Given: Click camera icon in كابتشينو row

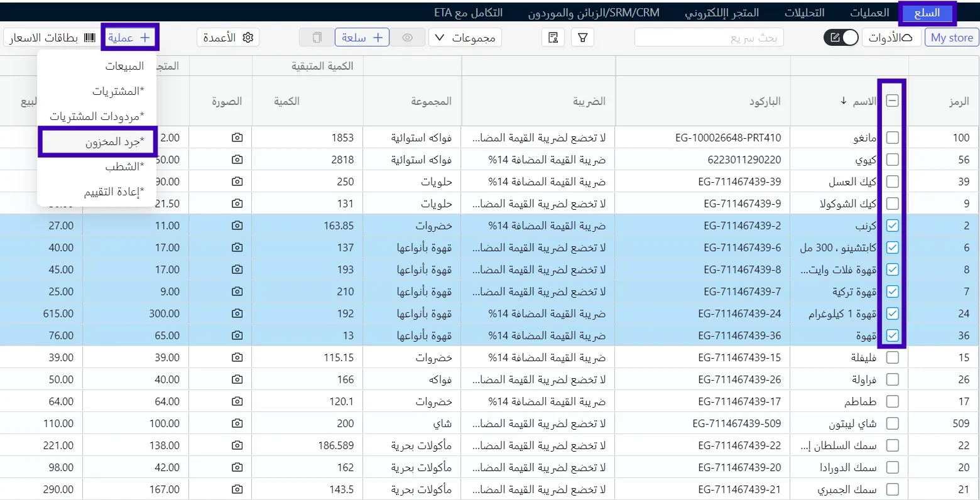Looking at the screenshot, I should tap(237, 247).
